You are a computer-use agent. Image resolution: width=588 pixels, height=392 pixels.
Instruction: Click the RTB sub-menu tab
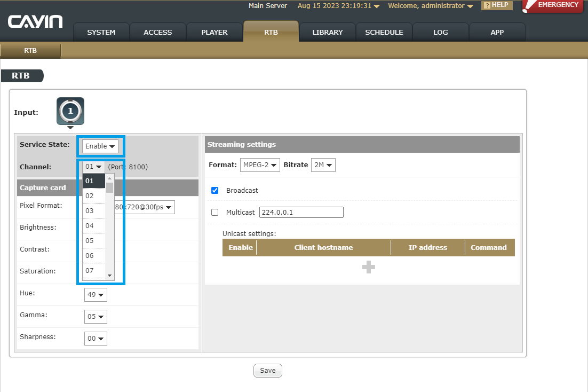30,51
